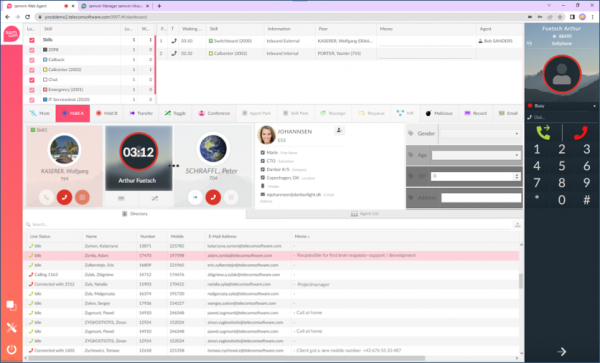Click the directory Search field
Screen dimensions: 600x363
point(268,225)
